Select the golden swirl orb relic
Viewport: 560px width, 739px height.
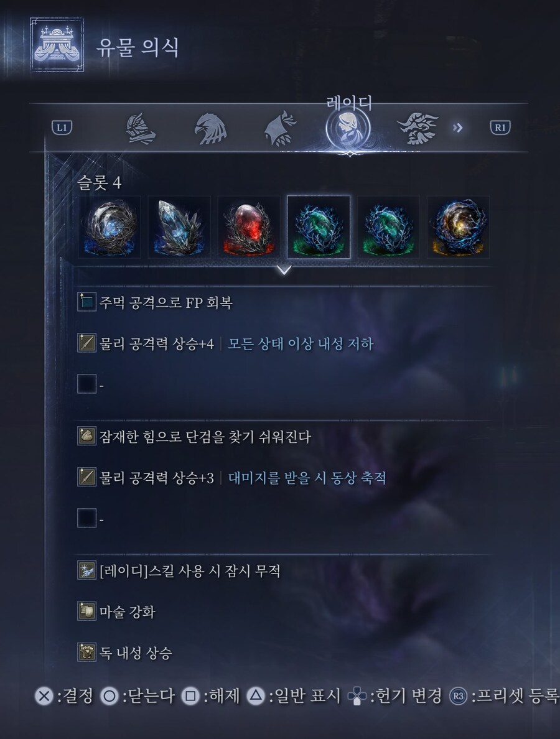pyautogui.click(x=458, y=227)
